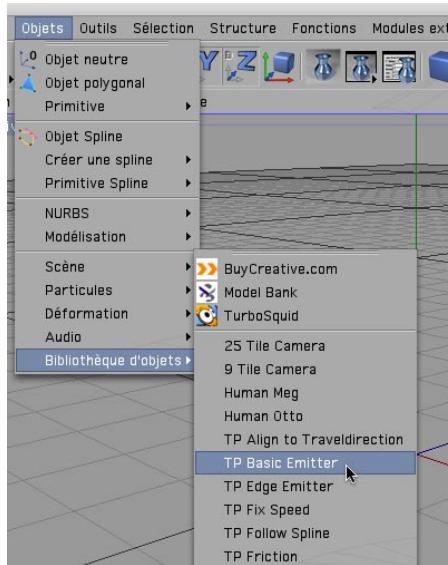The image size is (448, 565).
Task: Choose TP Align to Traveldirection
Action: click(306, 440)
